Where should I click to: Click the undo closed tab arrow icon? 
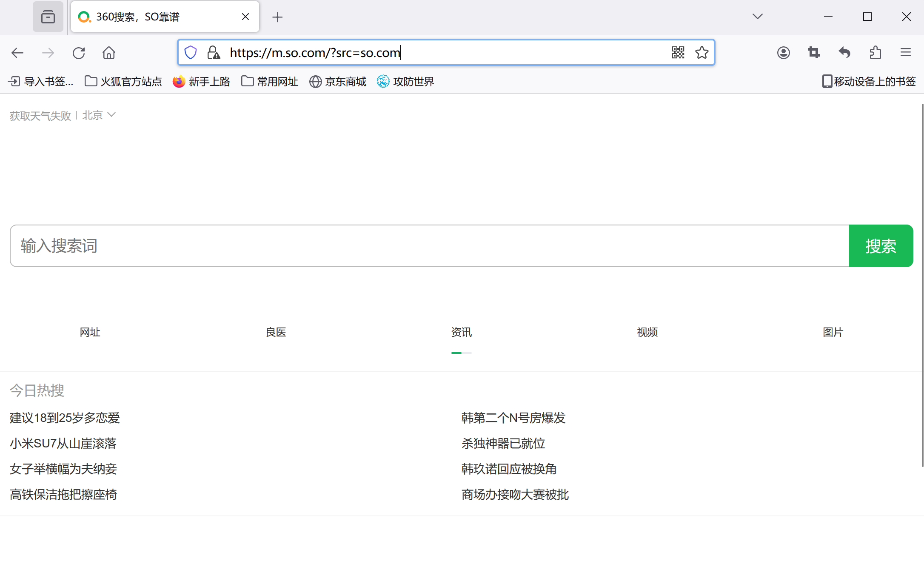844,53
